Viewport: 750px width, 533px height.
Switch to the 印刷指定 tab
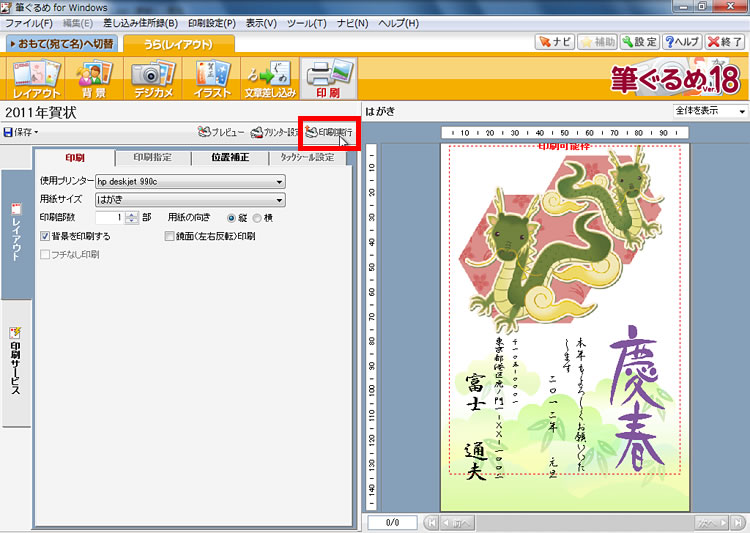click(x=153, y=157)
